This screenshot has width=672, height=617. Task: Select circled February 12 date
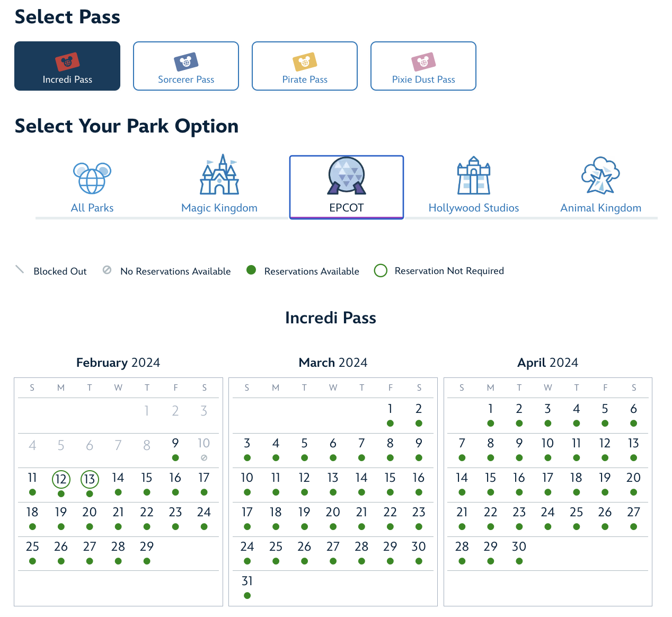coord(61,479)
